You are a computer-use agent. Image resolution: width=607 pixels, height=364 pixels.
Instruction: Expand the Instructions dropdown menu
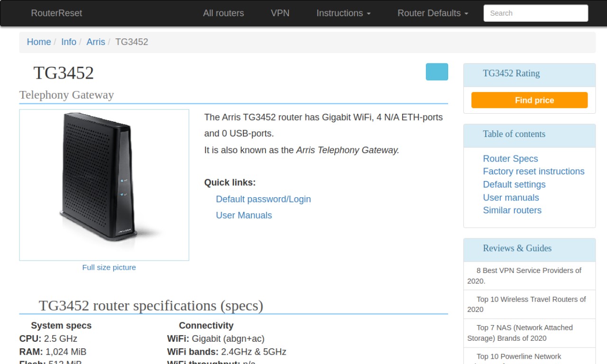(x=343, y=13)
